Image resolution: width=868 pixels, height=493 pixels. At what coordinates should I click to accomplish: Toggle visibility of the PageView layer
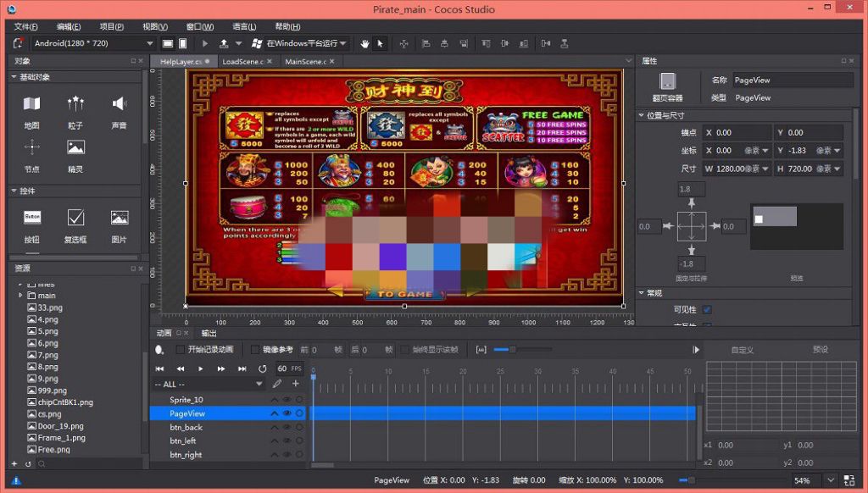point(287,413)
